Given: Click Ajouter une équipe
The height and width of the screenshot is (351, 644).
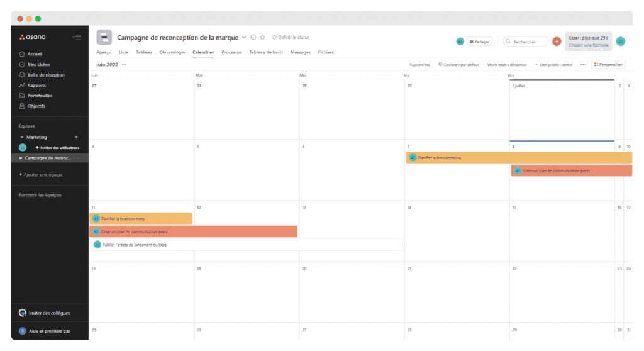Looking at the screenshot, I should click(x=41, y=175).
